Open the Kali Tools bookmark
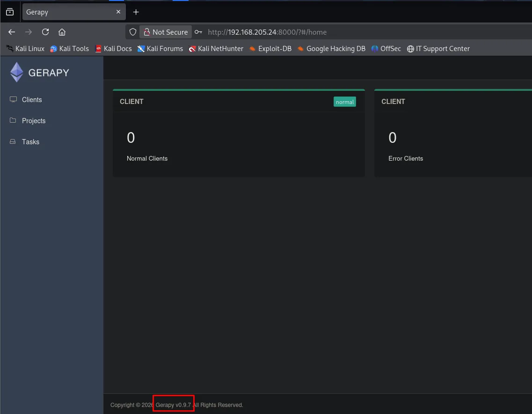The image size is (532, 414). pos(70,49)
